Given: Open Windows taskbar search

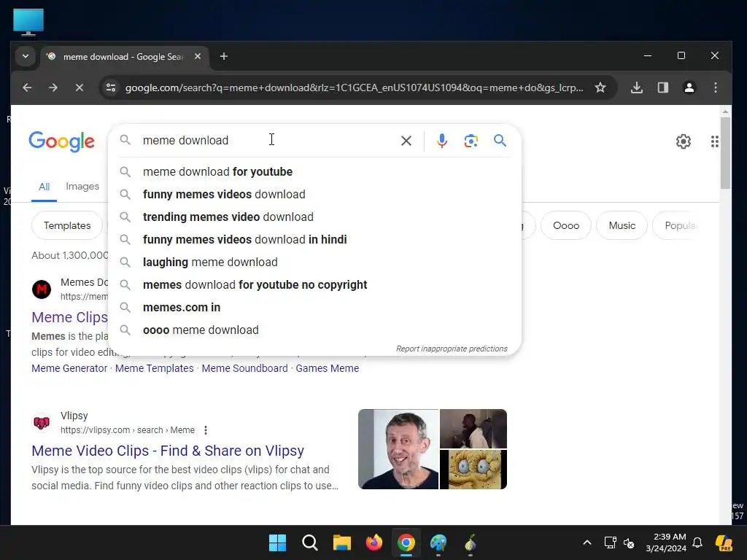Looking at the screenshot, I should (309, 542).
